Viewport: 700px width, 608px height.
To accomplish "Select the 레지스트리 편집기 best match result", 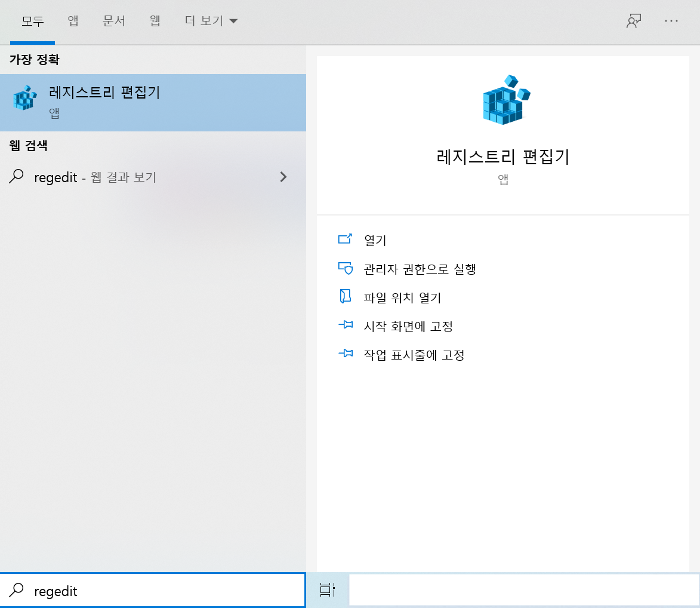I will point(153,102).
